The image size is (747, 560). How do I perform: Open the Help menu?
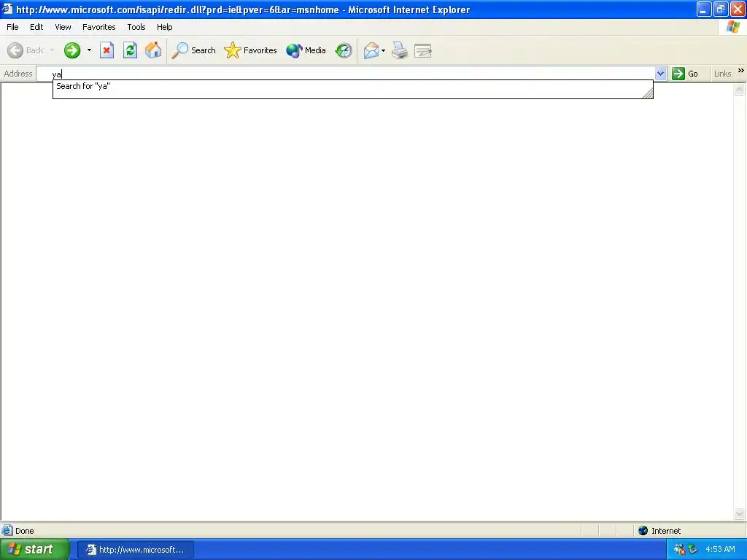[165, 27]
